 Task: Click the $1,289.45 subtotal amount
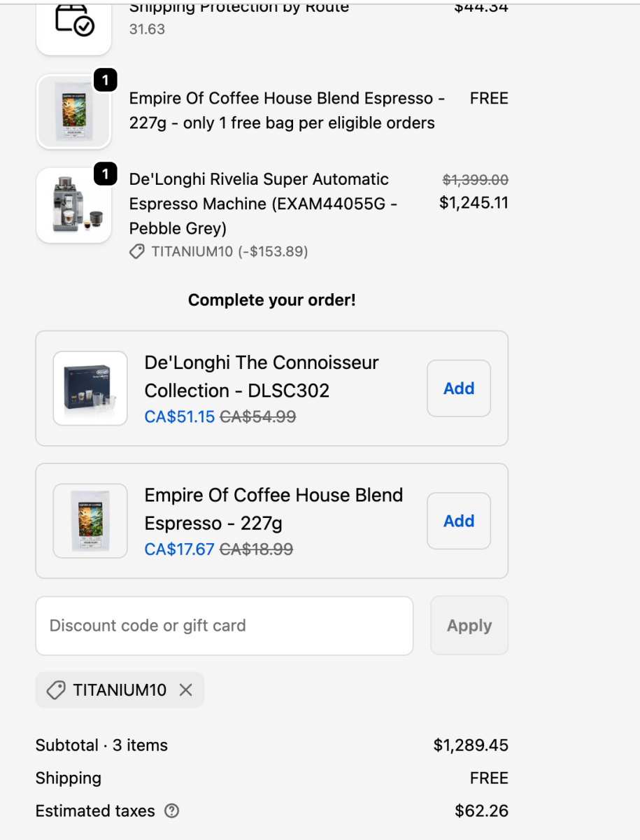tap(471, 745)
